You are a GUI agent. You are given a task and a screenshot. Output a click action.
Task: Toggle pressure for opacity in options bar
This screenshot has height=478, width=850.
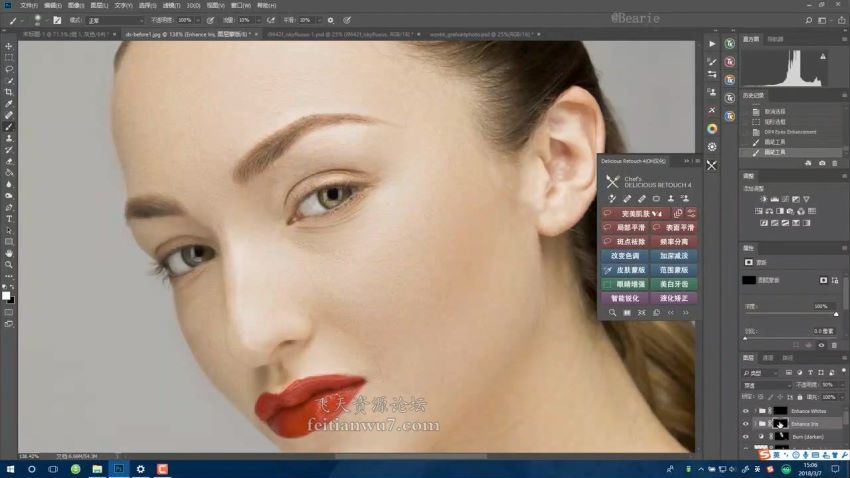210,20
